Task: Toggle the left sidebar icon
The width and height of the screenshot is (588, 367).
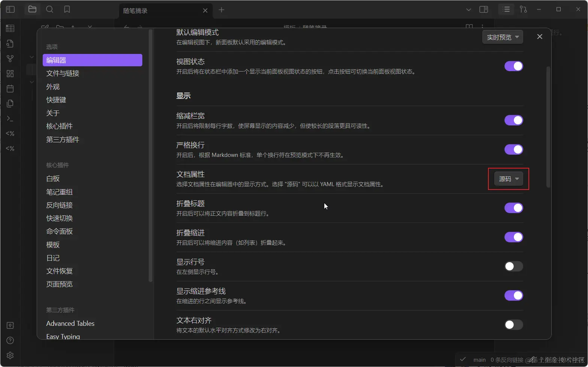Action: coord(10,9)
